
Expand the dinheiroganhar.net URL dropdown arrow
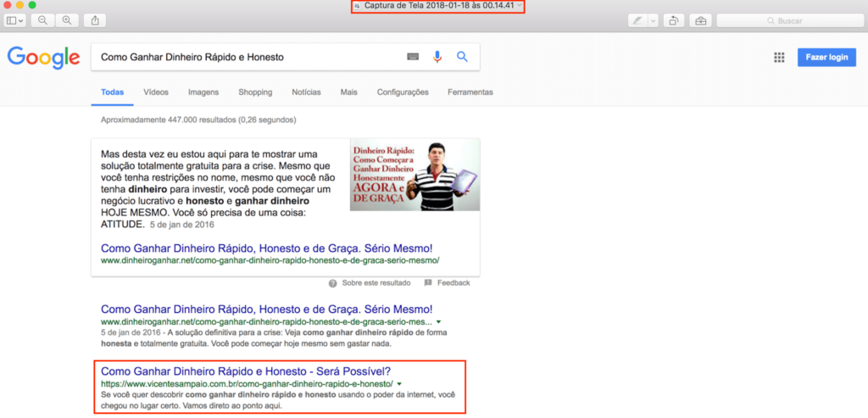click(438, 321)
